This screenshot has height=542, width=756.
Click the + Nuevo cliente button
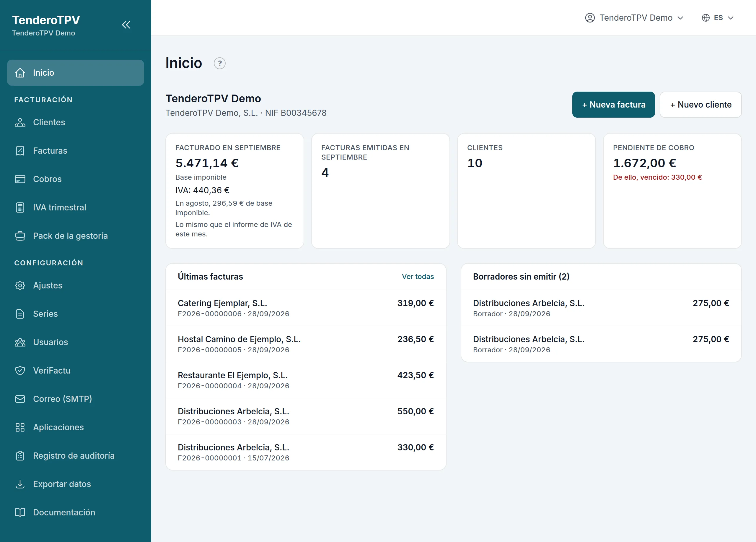click(x=701, y=105)
